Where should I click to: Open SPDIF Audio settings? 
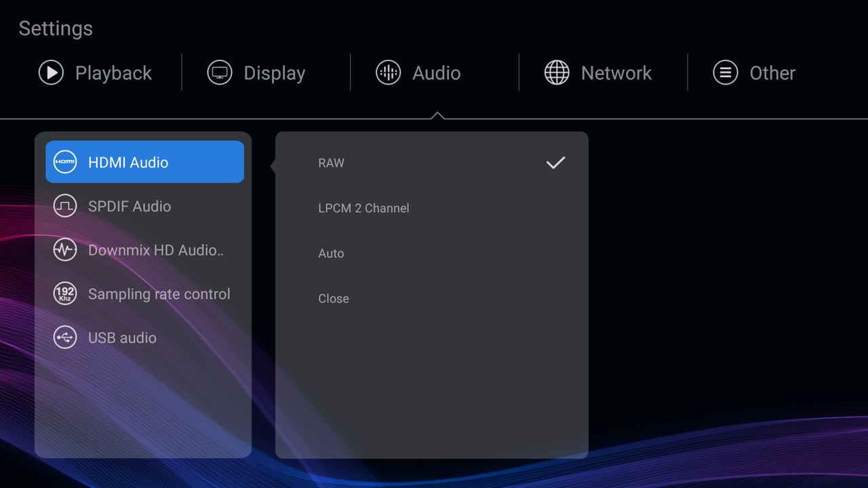(144, 206)
